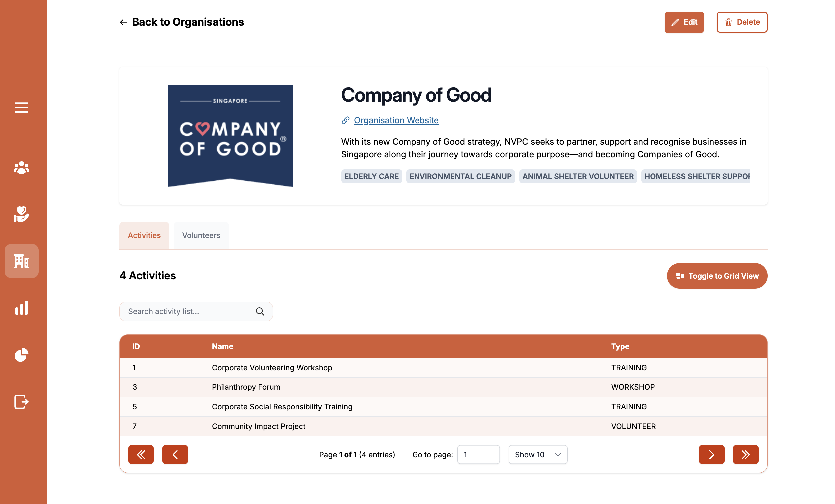
Task: Click the Company of Good logo image
Action: (x=230, y=136)
